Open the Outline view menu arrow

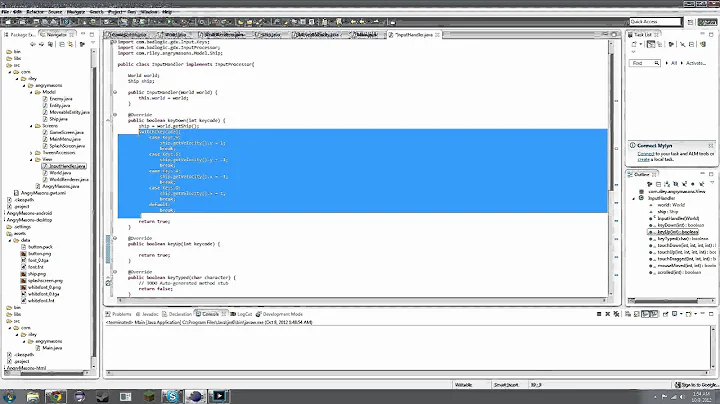pyautogui.click(x=712, y=183)
